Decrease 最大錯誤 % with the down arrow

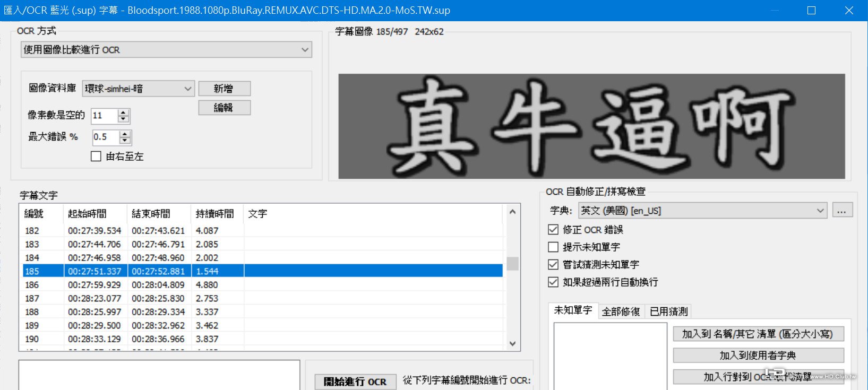click(x=125, y=141)
